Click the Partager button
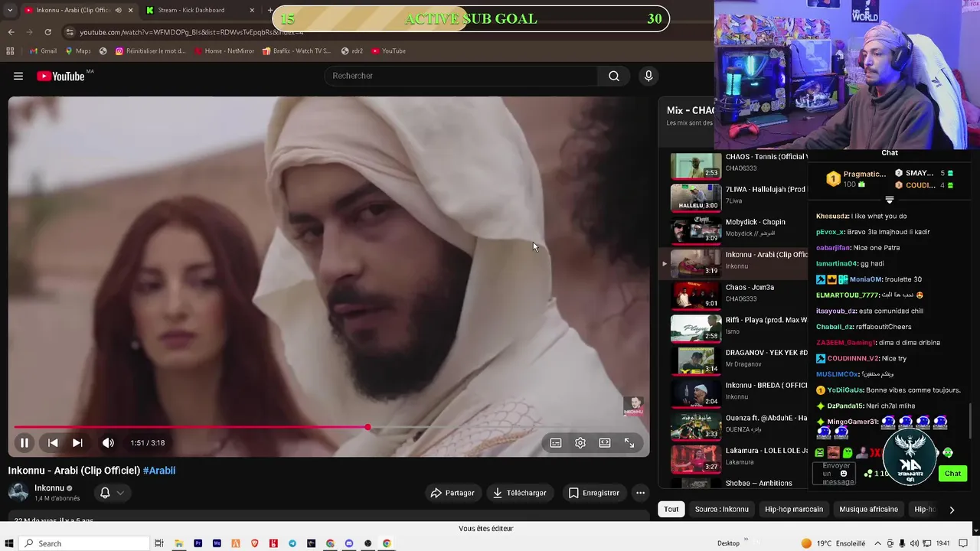 [452, 493]
